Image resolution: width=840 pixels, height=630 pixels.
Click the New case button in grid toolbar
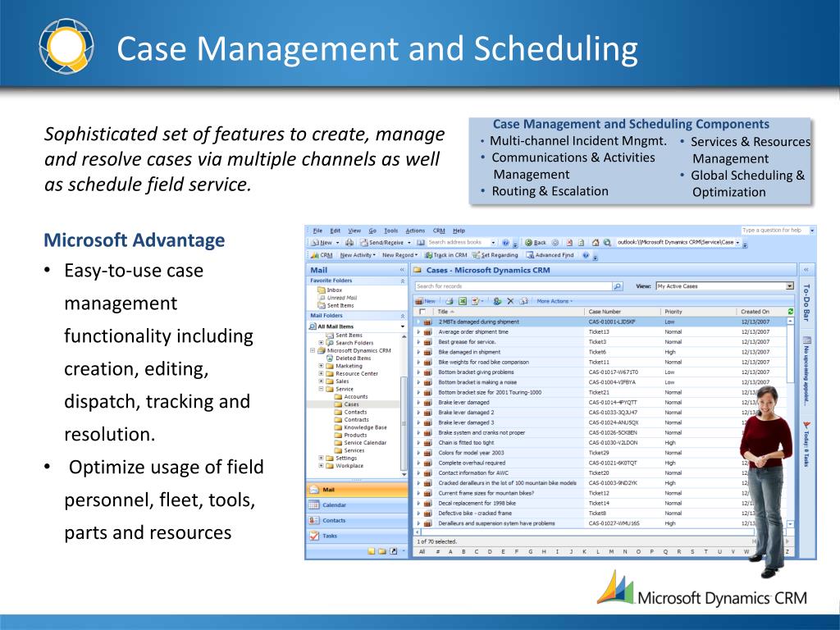[x=426, y=301]
